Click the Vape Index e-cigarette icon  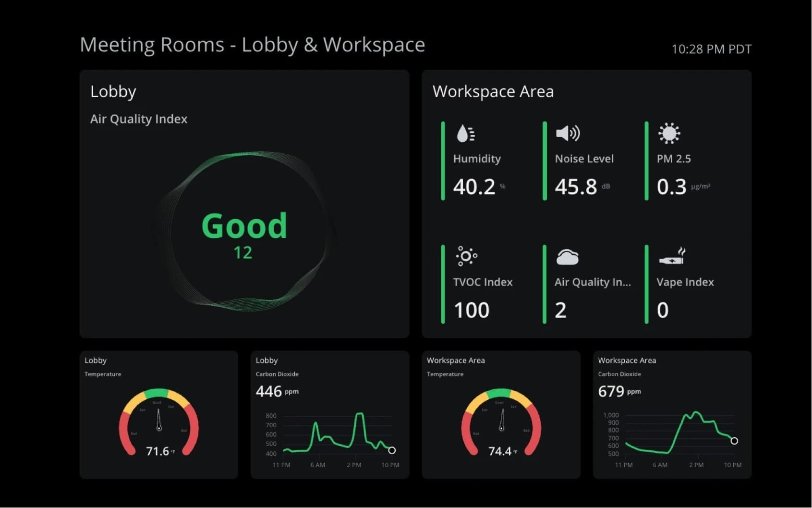coord(671,257)
